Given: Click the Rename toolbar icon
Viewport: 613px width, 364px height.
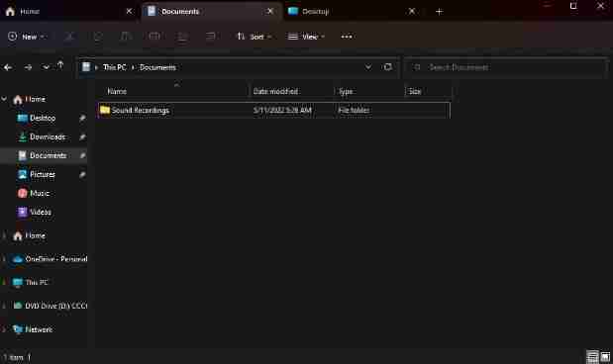Looking at the screenshot, I should (154, 37).
